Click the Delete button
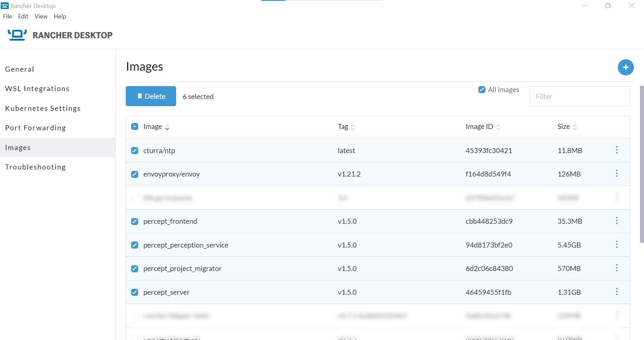644x340 pixels. [151, 96]
